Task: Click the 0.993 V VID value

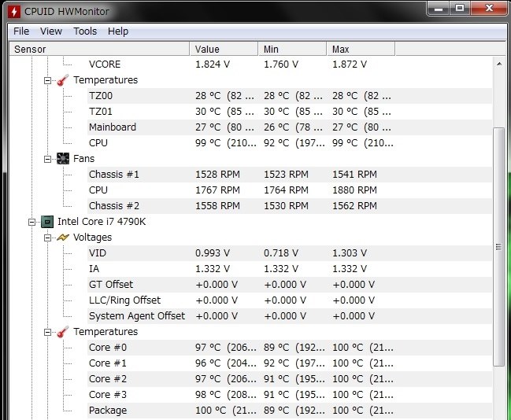Action: 213,253
